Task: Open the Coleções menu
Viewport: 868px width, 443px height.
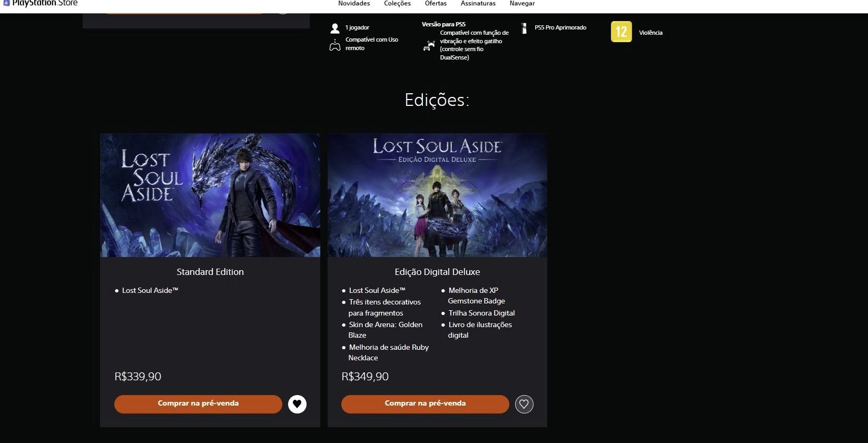Action: point(397,4)
